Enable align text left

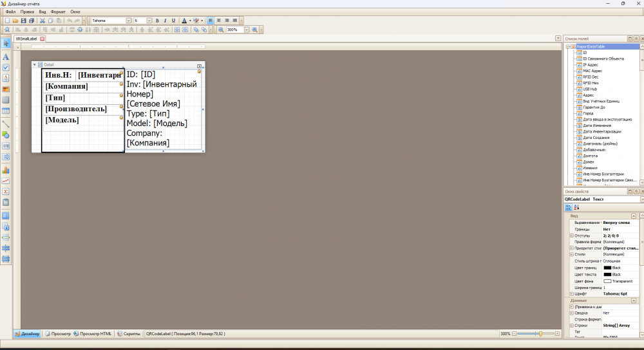(211, 21)
